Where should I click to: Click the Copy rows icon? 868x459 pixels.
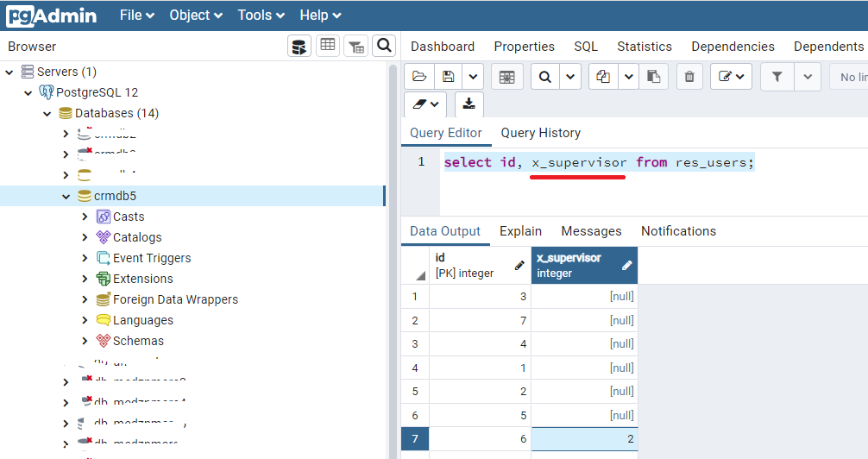coord(603,77)
